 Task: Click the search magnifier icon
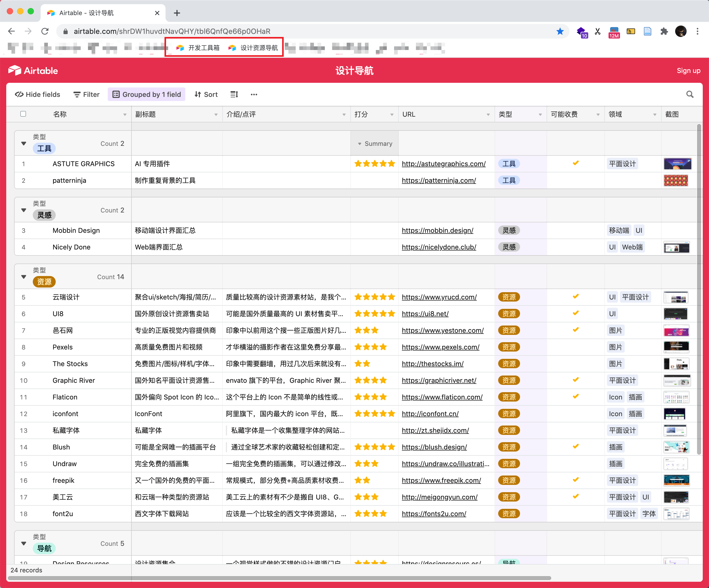[x=690, y=95]
